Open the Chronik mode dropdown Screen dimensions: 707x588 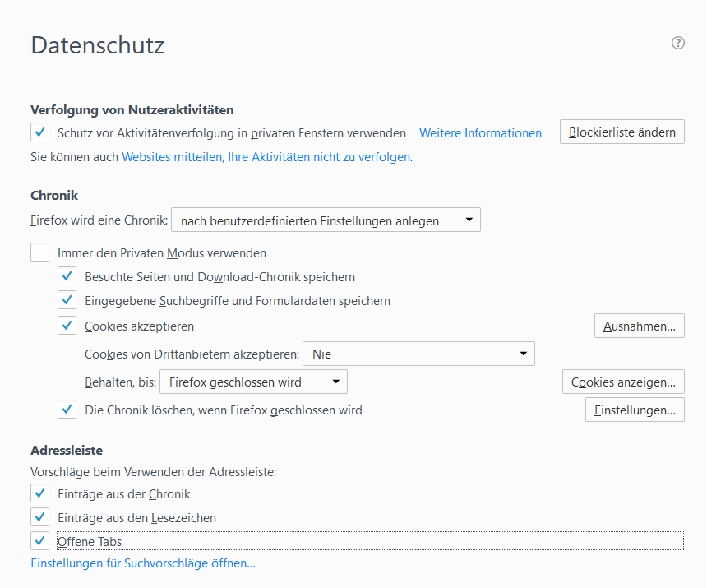tap(326, 220)
